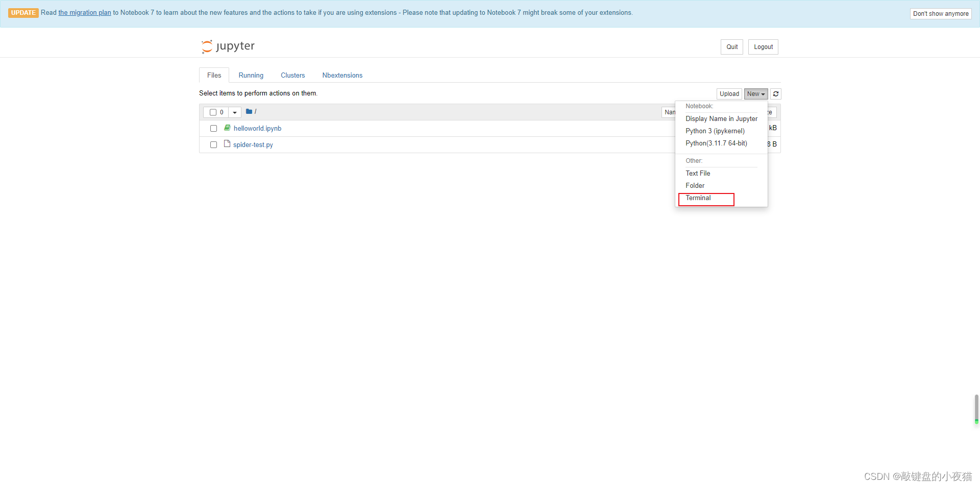This screenshot has height=486, width=980.
Task: Open spider-test.py file
Action: [x=253, y=145]
